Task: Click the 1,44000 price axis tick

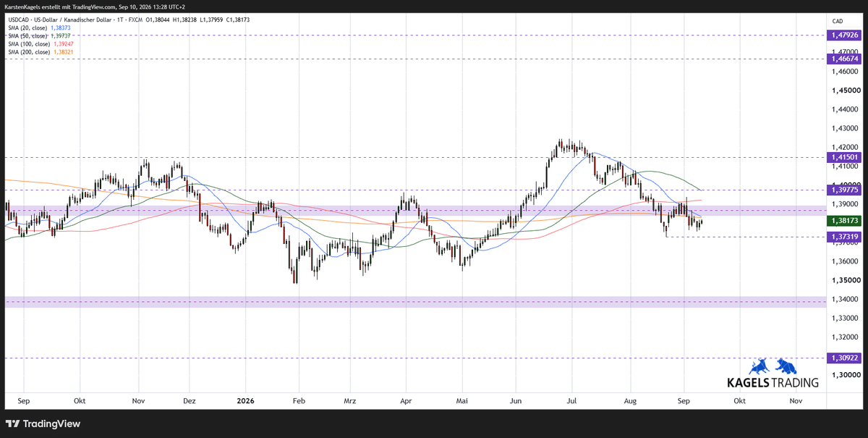Action: (845, 109)
